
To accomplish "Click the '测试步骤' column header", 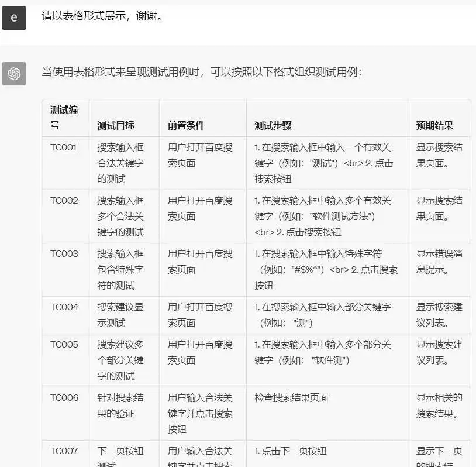I will click(x=273, y=125).
